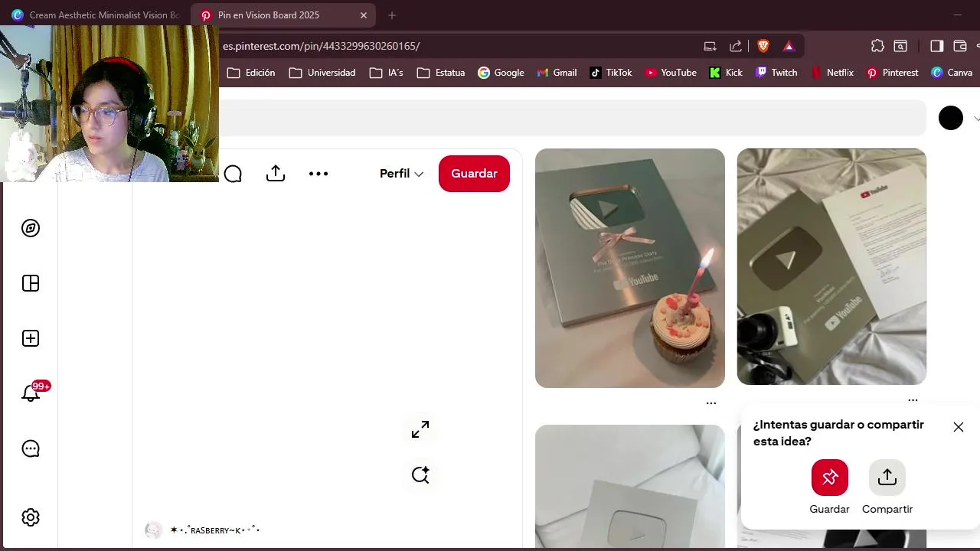
Task: Open the Perfil board dropdown
Action: pyautogui.click(x=401, y=174)
